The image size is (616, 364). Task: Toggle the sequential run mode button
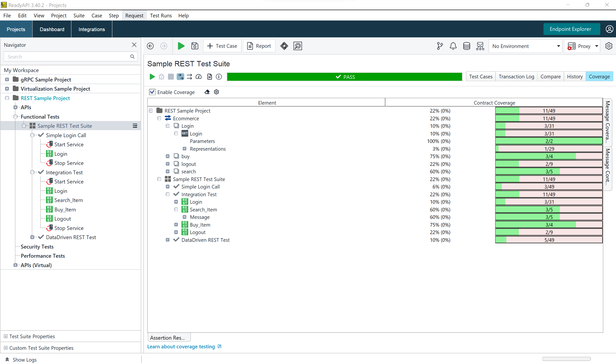[180, 77]
